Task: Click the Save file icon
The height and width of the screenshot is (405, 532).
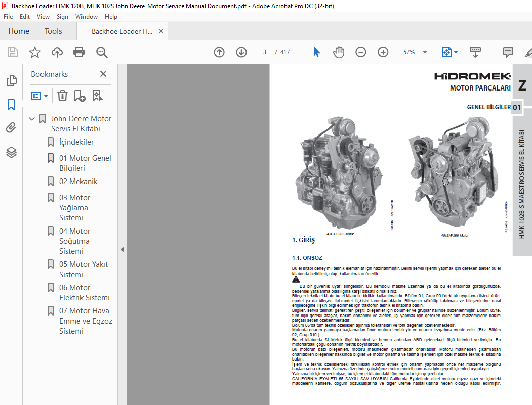Action: [13, 52]
